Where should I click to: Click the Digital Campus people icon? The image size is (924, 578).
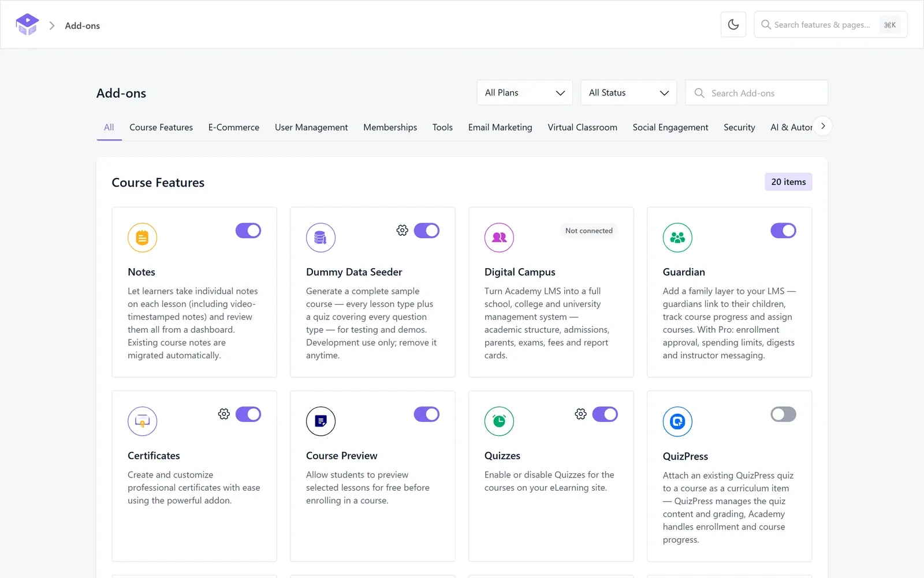coord(499,238)
